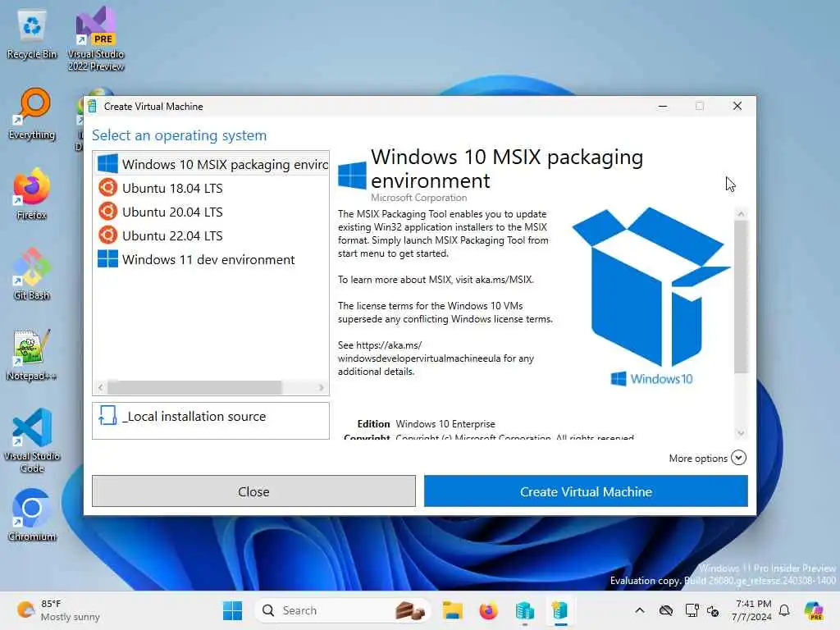
Task: Click the taskbar Search box
Action: click(x=343, y=610)
